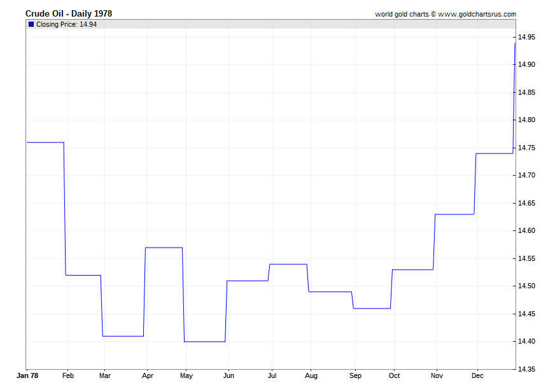
Task: Click the January price plateau at 14.76
Action: tap(45, 142)
